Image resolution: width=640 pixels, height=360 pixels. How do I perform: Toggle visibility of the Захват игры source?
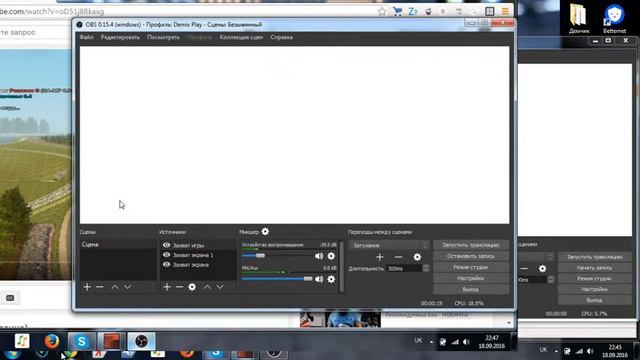[167, 245]
